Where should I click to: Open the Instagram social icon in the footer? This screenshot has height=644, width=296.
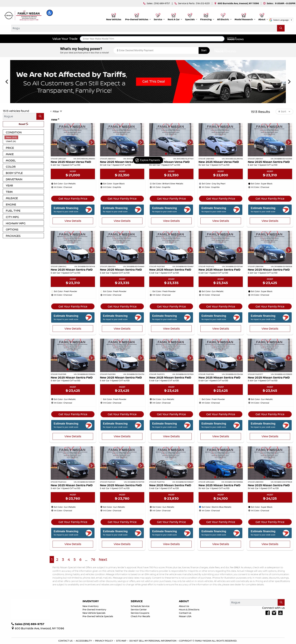(274, 613)
